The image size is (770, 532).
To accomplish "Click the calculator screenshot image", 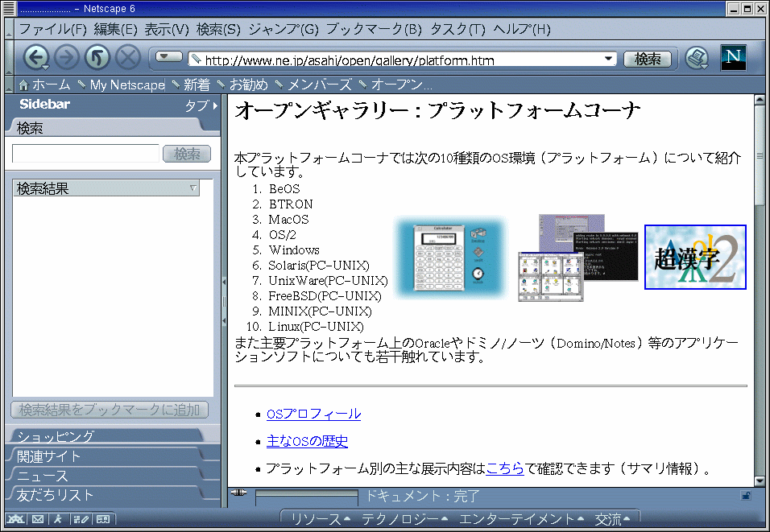I will [451, 258].
